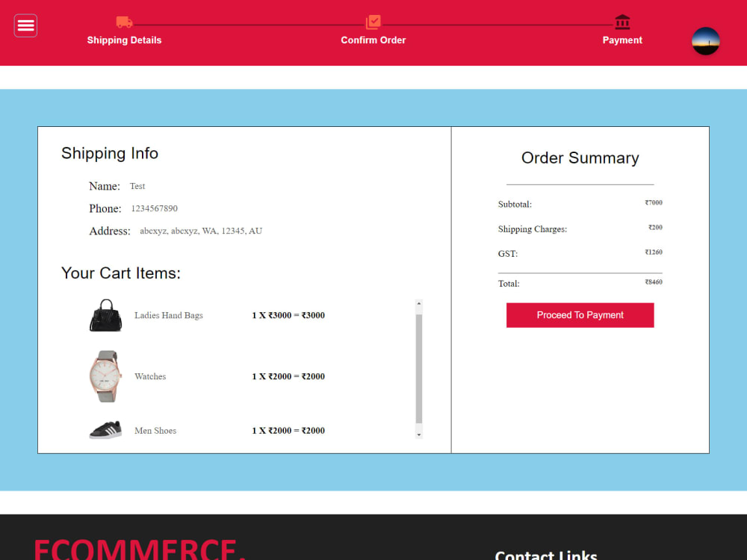Click the Men Shoes price line ₹2000
The width and height of the screenshot is (747, 560).
coord(288,431)
